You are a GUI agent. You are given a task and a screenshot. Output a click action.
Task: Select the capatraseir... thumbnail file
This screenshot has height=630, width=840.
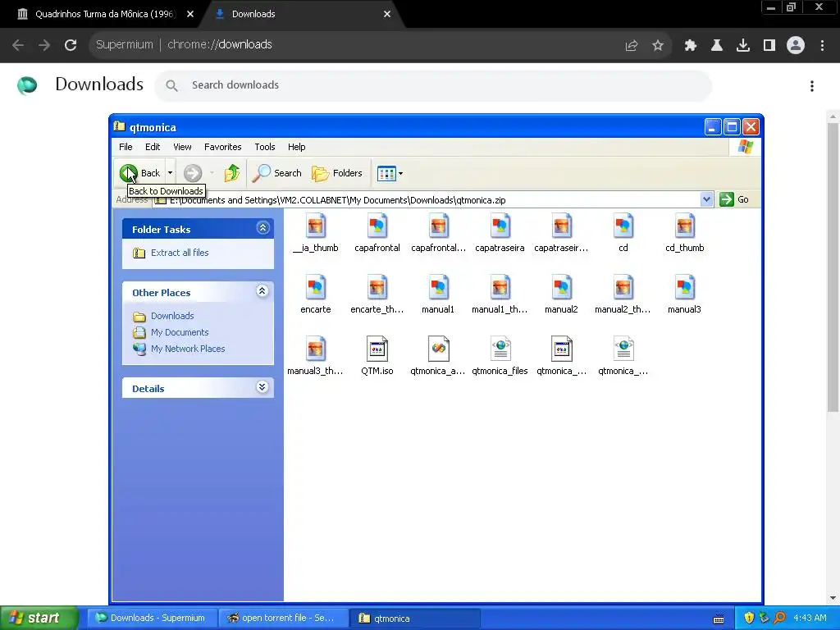561,234
